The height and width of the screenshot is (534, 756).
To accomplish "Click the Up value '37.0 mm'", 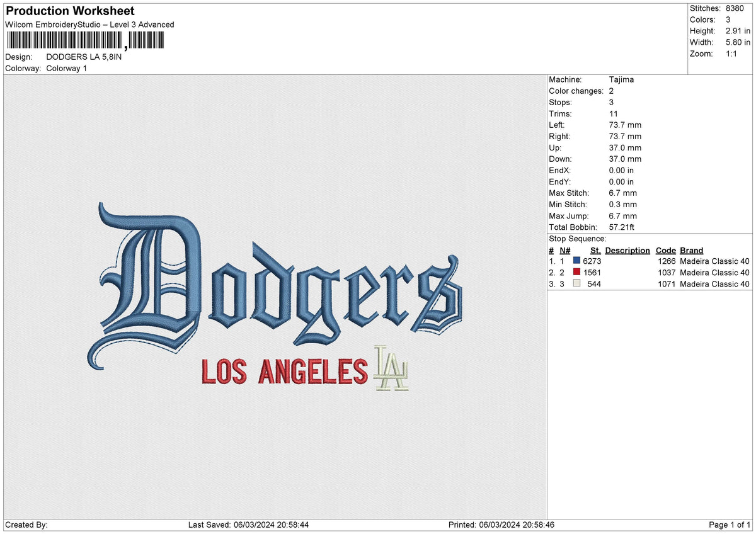I will pyautogui.click(x=626, y=147).
